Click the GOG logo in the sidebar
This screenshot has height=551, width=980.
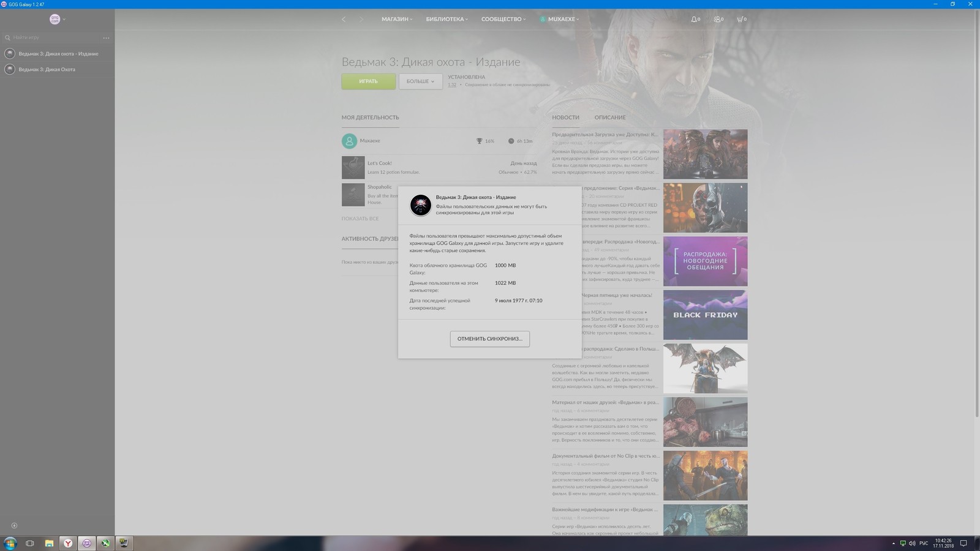coord(55,19)
